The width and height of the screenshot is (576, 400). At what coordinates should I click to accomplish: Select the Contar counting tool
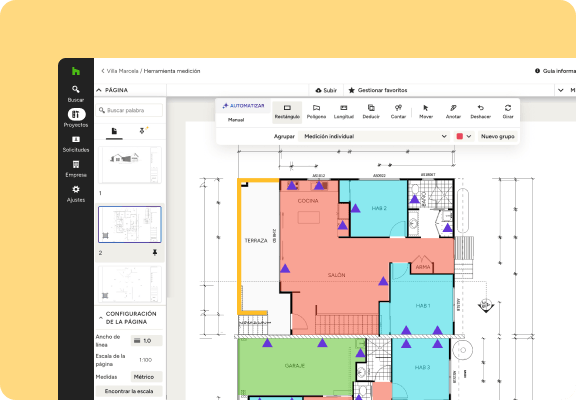pos(398,112)
